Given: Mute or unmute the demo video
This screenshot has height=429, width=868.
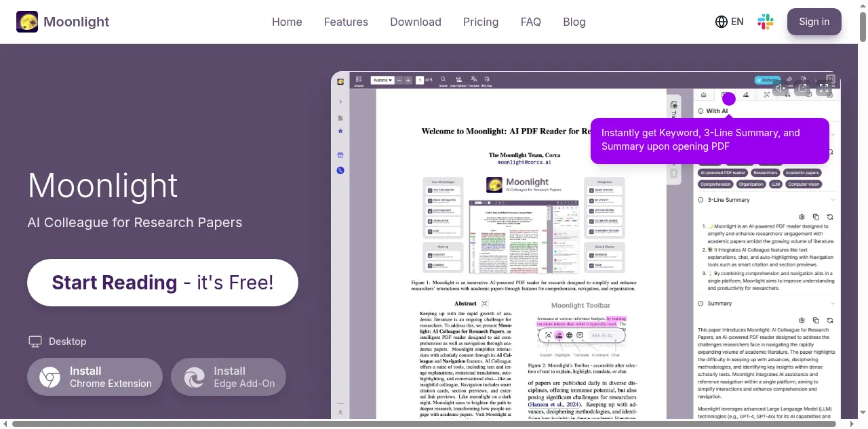Looking at the screenshot, I should tap(781, 88).
